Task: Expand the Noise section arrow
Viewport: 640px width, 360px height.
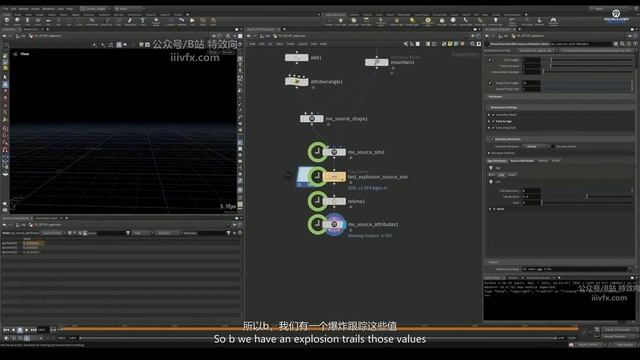Action: pos(490,209)
